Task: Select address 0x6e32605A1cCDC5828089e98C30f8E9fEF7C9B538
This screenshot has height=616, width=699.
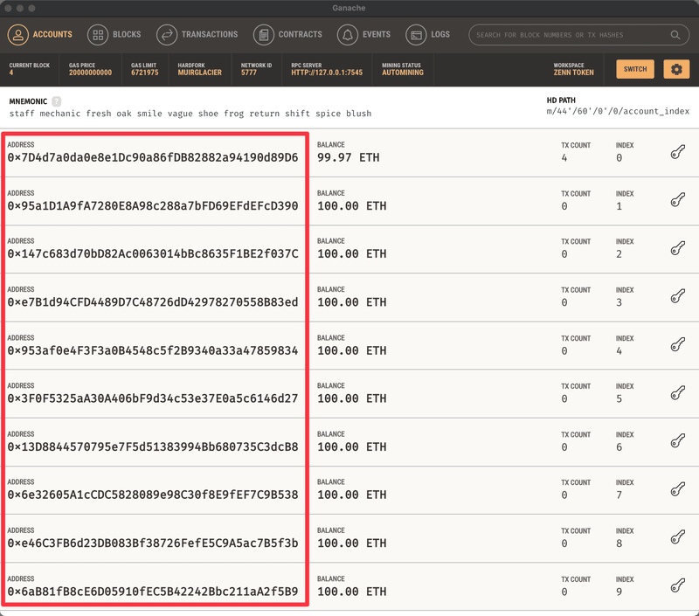Action: pyautogui.click(x=152, y=495)
